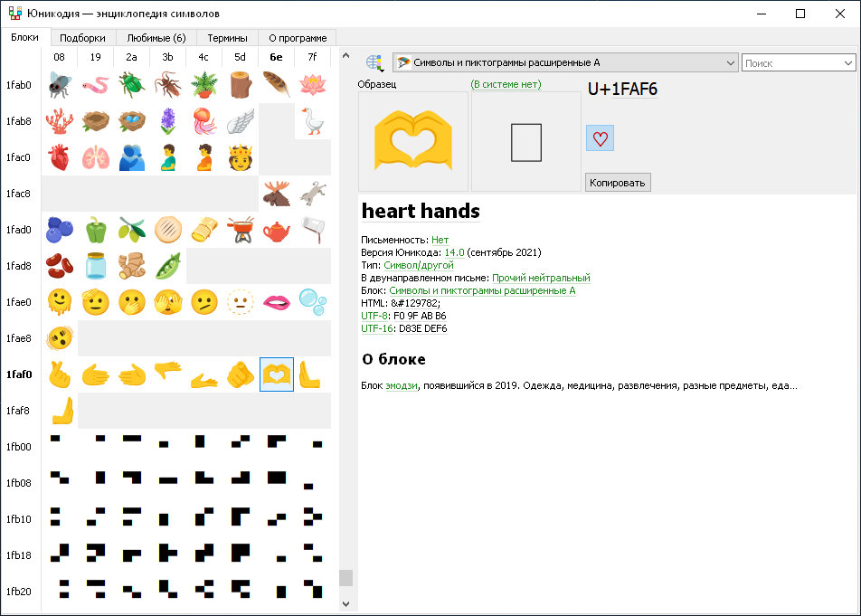The image size is (861, 616).
Task: Select the green bell pepper emoji
Action: point(96,230)
